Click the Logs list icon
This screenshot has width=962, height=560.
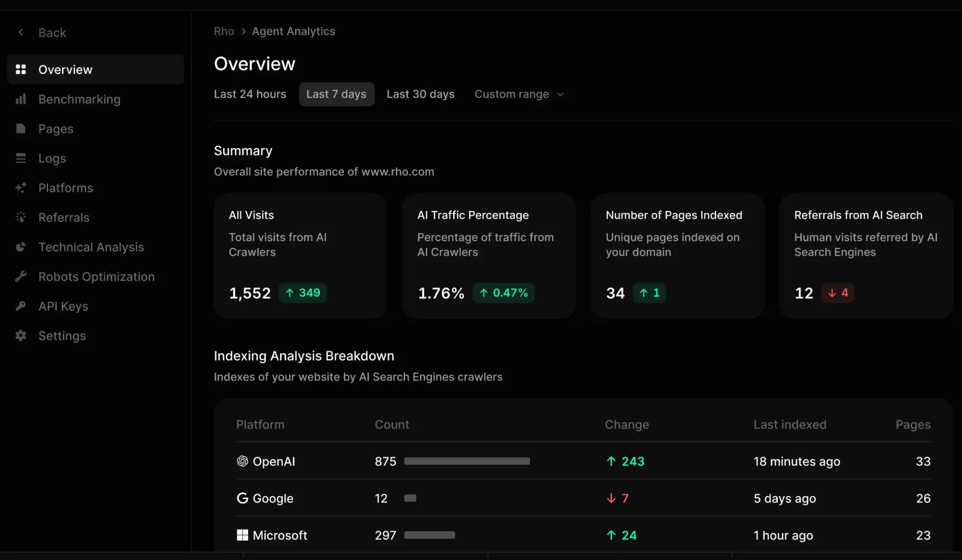point(21,158)
